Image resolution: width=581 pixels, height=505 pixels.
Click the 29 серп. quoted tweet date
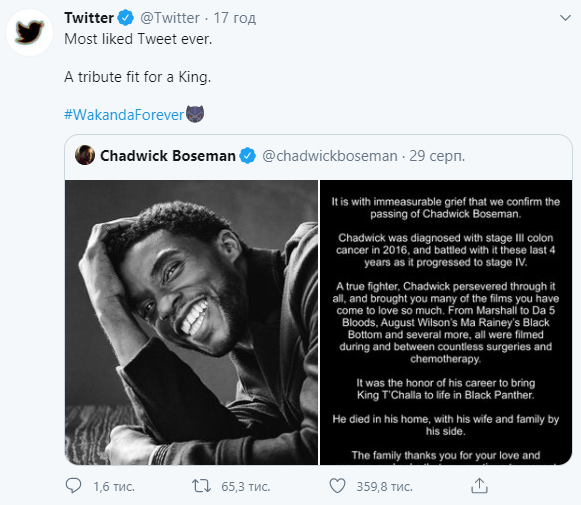437,156
